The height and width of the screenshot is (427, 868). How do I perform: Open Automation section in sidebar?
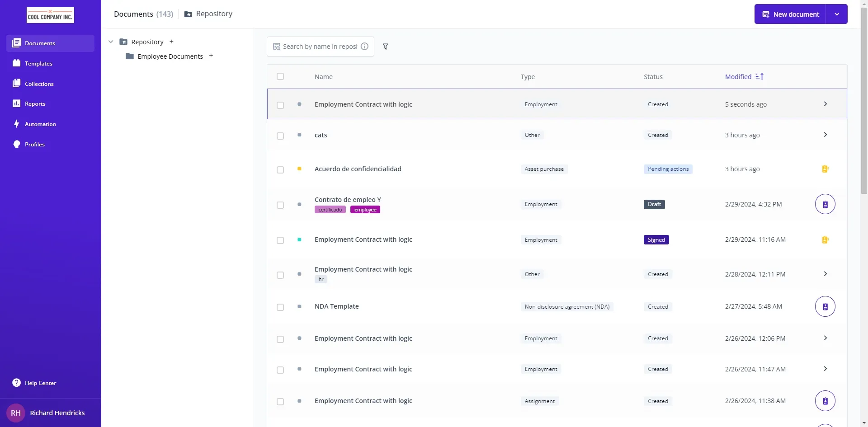click(40, 124)
